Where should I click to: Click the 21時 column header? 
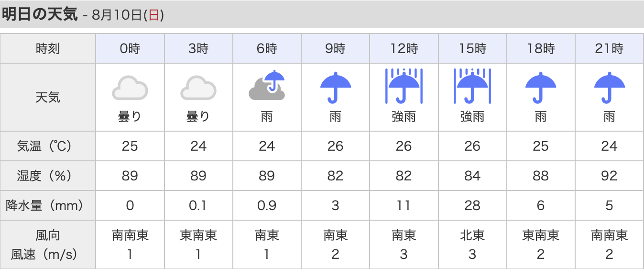pos(610,48)
